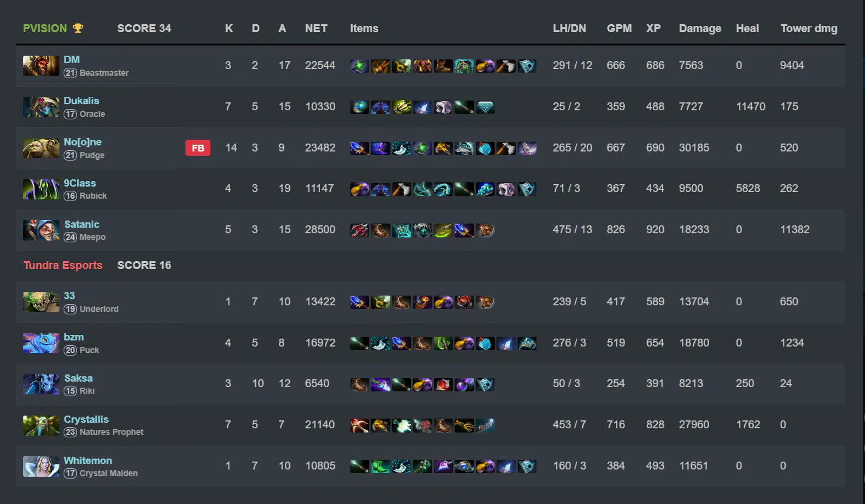Click the red FB first blood badge
This screenshot has width=865, height=504.
198,148
